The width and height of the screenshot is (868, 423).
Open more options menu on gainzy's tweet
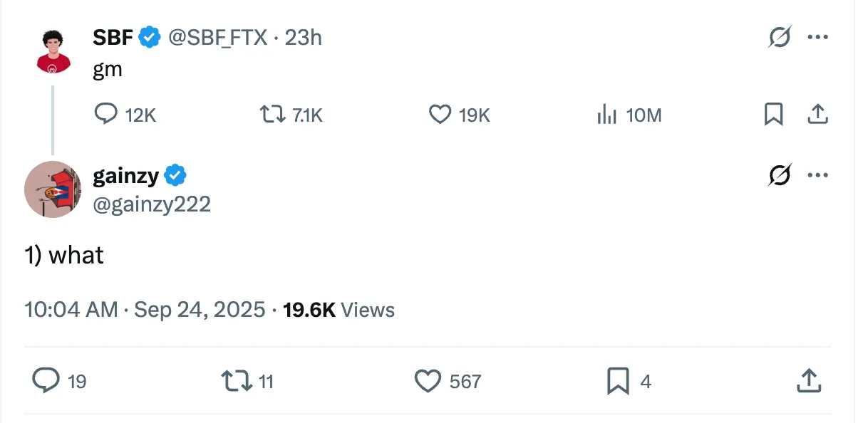pyautogui.click(x=817, y=174)
